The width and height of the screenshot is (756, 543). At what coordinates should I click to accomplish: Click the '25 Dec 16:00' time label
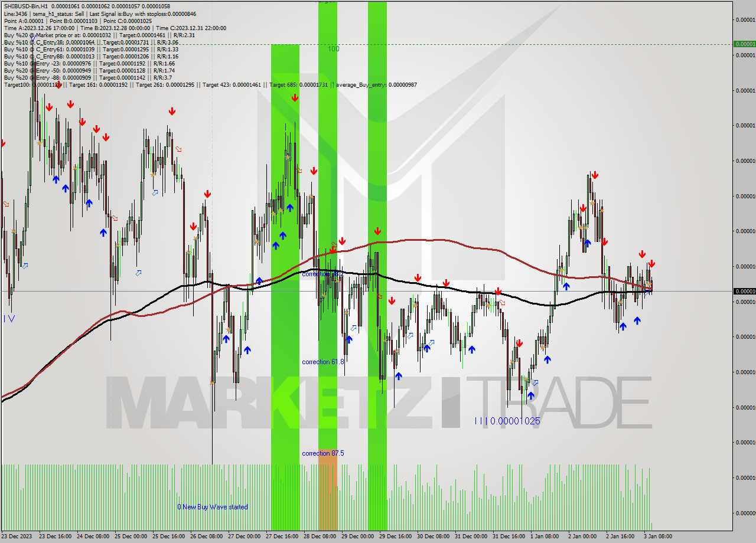click(x=168, y=537)
